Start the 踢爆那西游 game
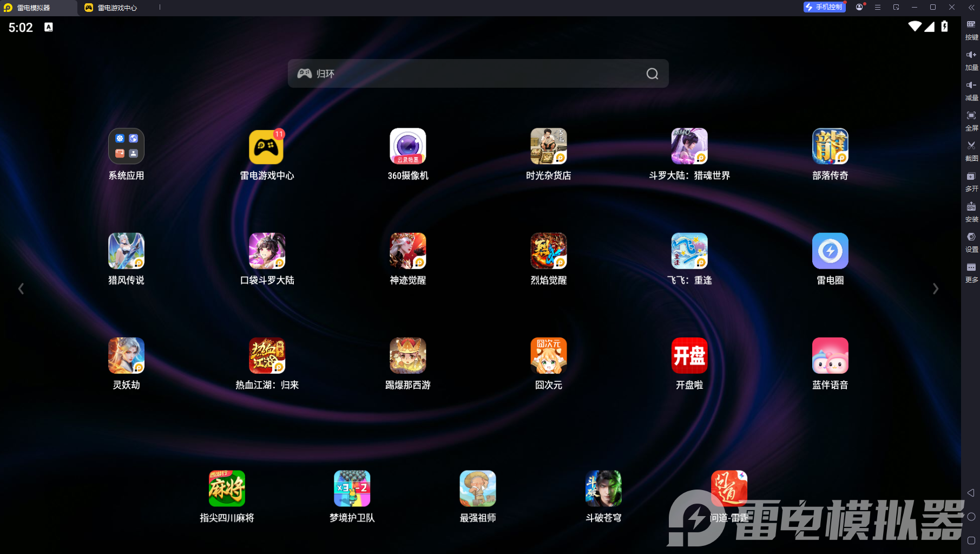980x554 pixels. 407,355
